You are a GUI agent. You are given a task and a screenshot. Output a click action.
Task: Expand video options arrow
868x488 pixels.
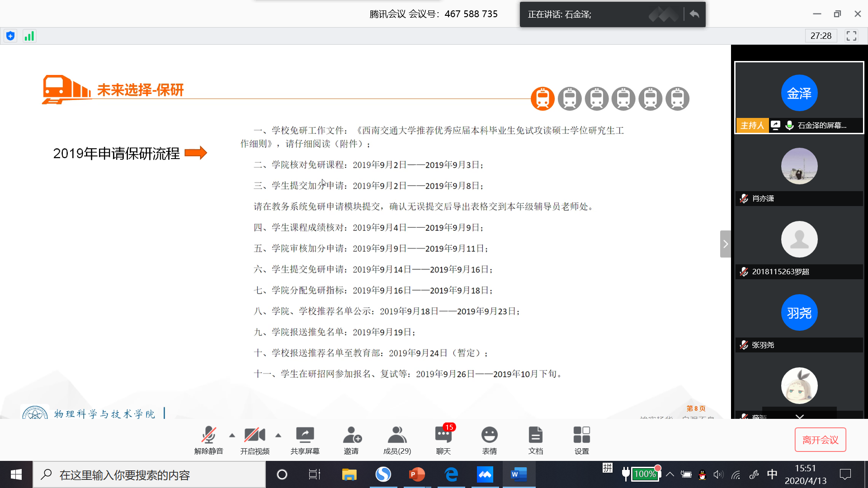pos(278,436)
